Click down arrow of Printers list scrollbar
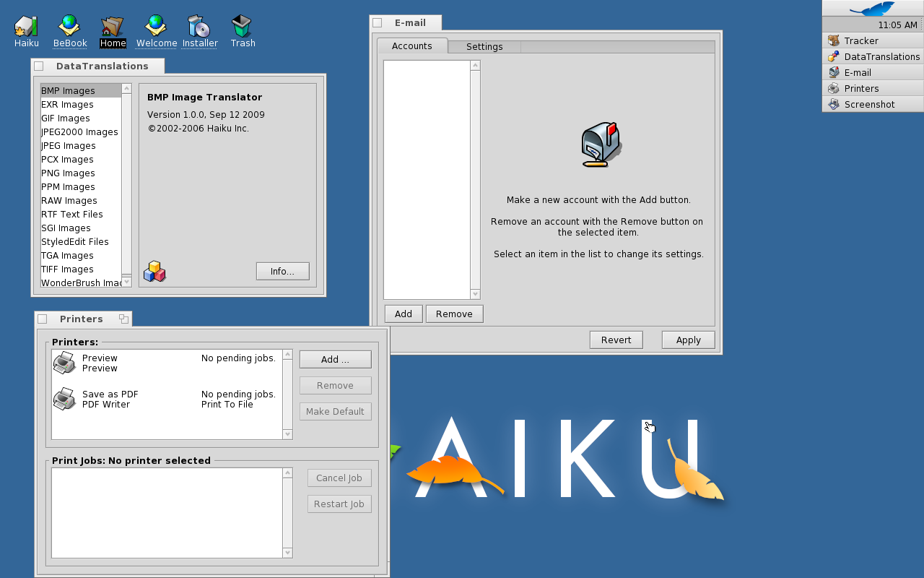 (287, 434)
